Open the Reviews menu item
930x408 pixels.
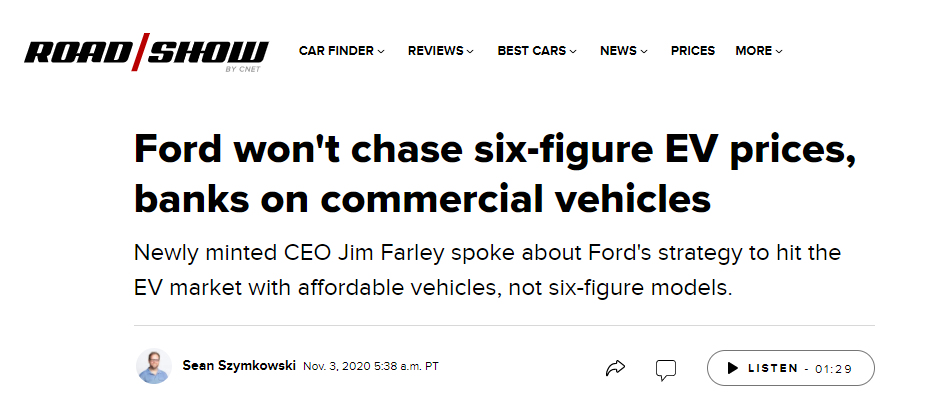click(x=436, y=51)
